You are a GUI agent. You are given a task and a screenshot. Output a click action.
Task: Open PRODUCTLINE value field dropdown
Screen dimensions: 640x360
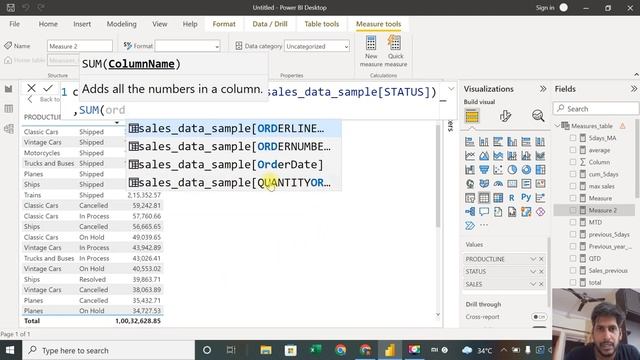533,259
